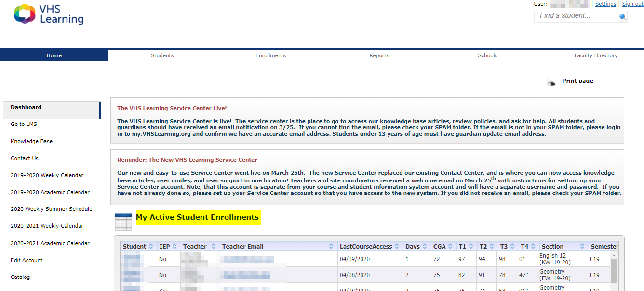Screen dimensions: 644x291
Task: Click the search magnifier icon
Action: pyautogui.click(x=622, y=17)
